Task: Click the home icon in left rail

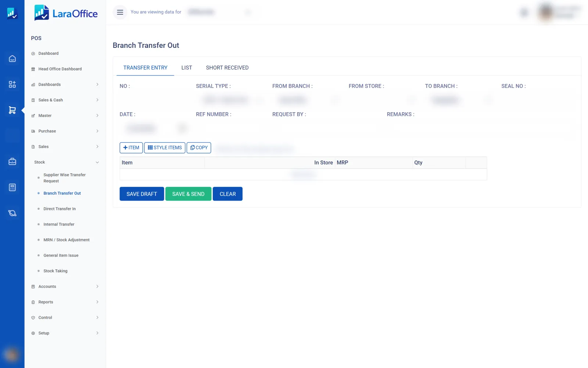Action: click(12, 59)
